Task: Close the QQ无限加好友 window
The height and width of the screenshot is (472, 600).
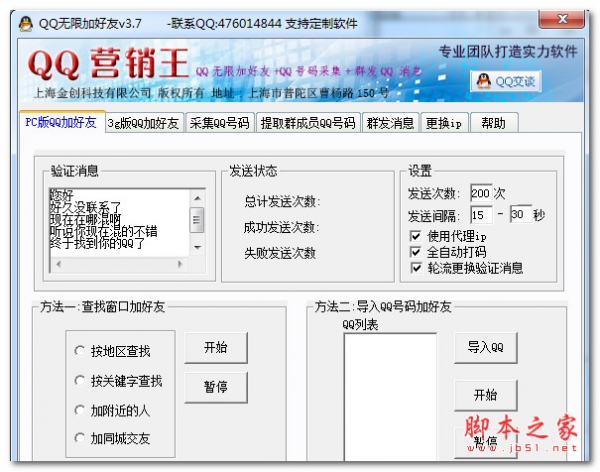Action: [562, 19]
